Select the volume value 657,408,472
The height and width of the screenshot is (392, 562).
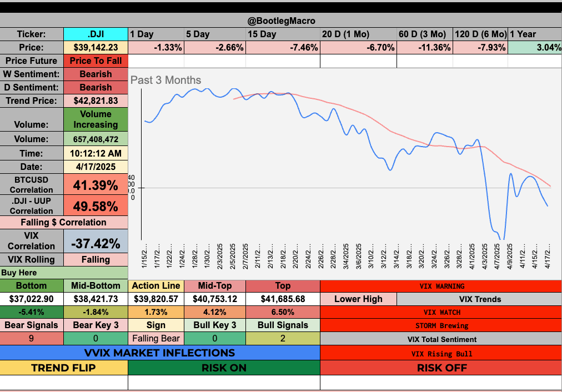click(x=96, y=139)
